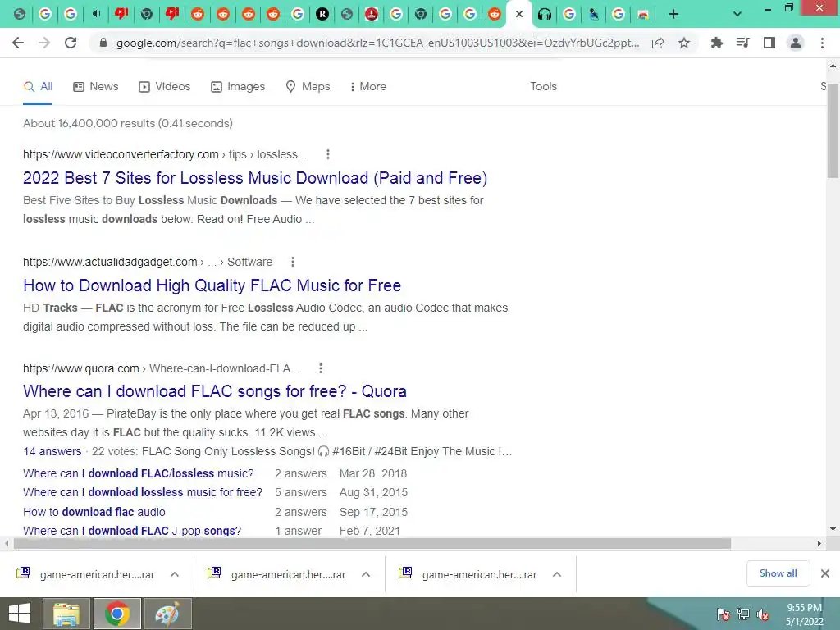Open a new tab with the plus button
840x630 pixels.
pos(673,14)
